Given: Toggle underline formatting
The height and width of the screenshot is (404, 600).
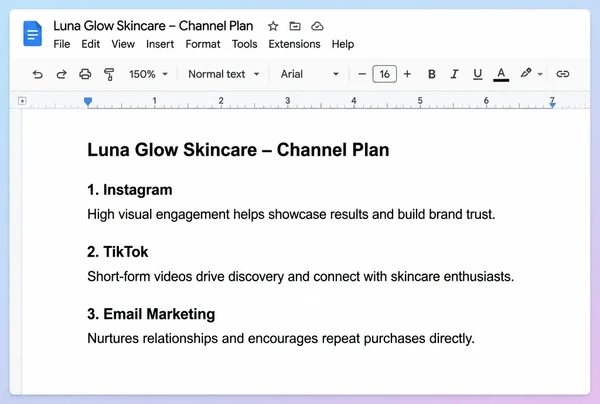Looking at the screenshot, I should [x=478, y=74].
